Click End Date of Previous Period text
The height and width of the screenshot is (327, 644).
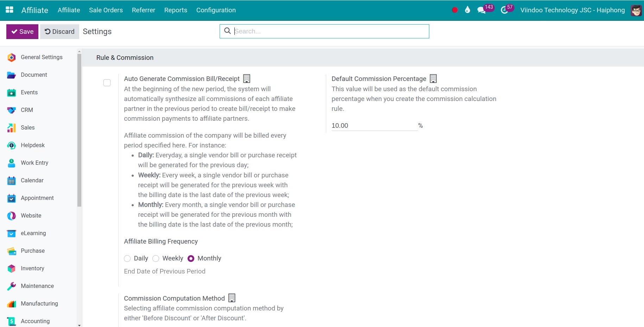[x=165, y=271]
